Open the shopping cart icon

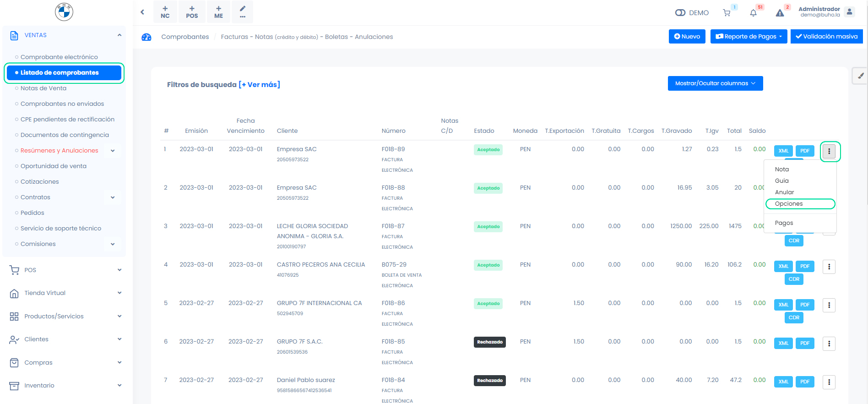coord(727,13)
